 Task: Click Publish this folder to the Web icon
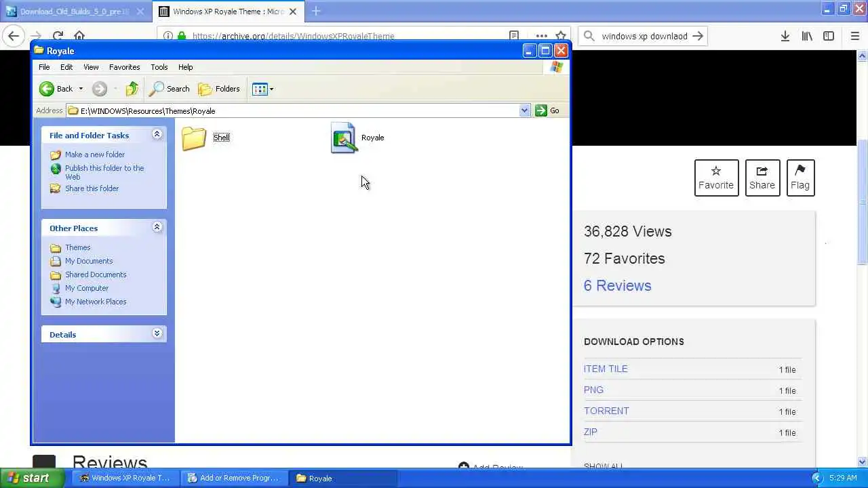pos(56,169)
